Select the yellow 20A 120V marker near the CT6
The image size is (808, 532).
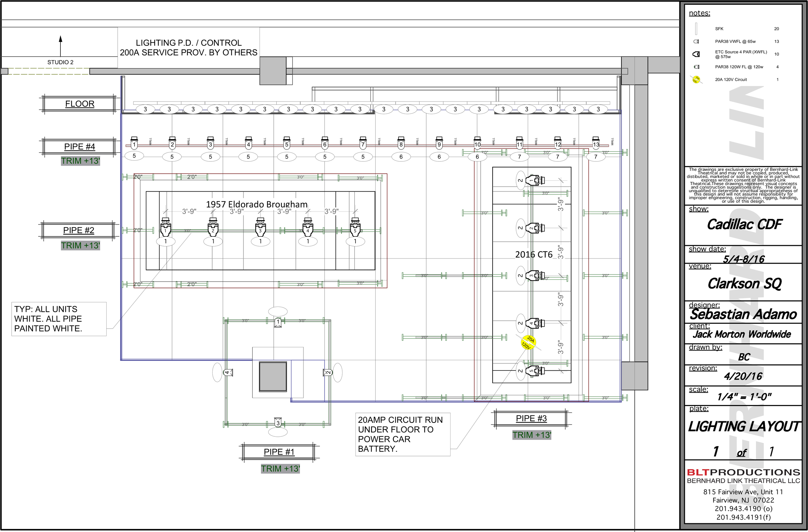click(x=528, y=342)
